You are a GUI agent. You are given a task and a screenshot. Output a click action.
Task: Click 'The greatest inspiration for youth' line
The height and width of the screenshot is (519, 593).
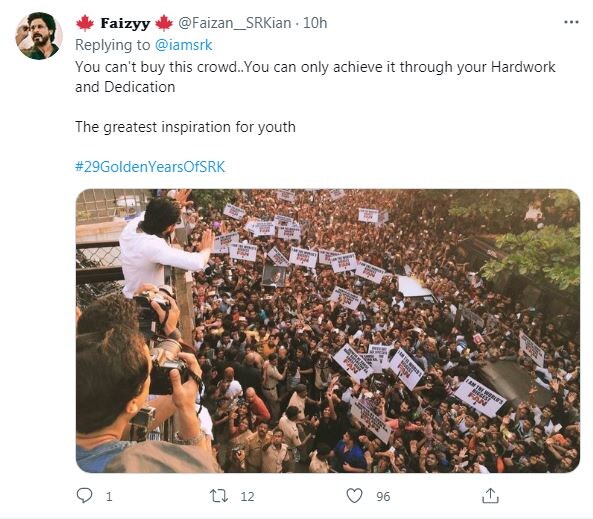pyautogui.click(x=185, y=127)
